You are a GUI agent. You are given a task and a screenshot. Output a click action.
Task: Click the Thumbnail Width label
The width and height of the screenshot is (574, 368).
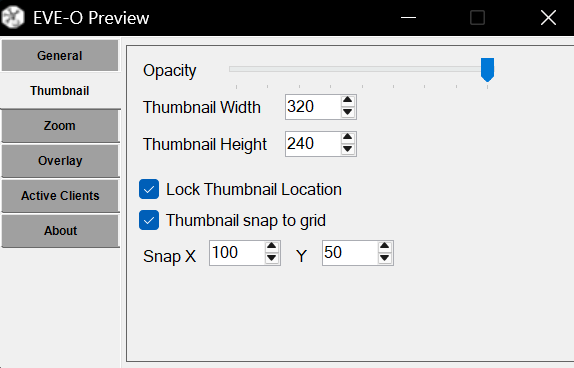coord(202,107)
